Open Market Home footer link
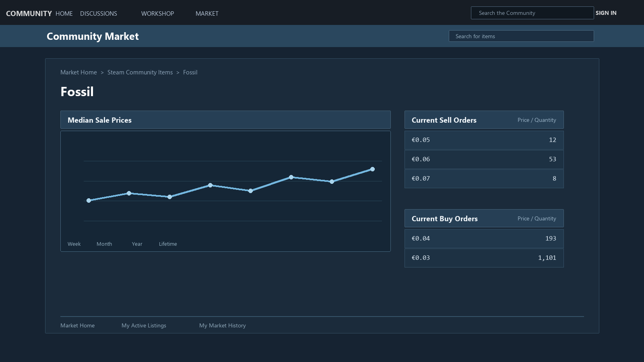The height and width of the screenshot is (362, 644). tap(77, 325)
